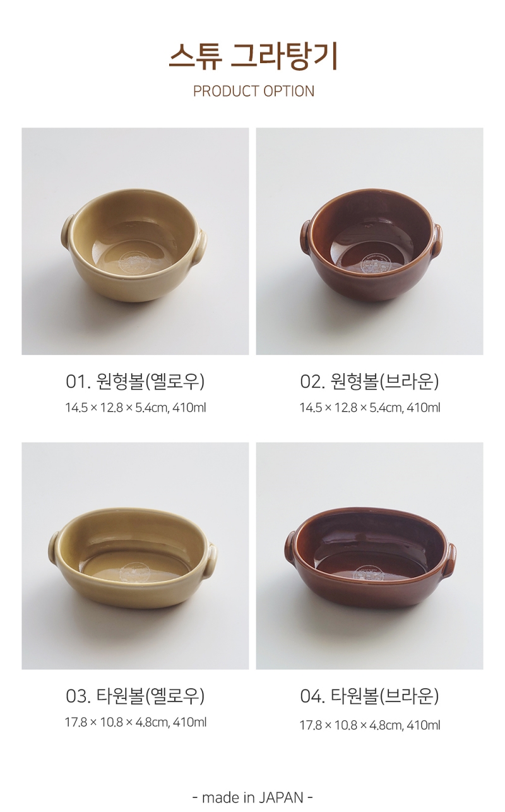Click the yellow round bowl photo
This screenshot has height=812, width=505.
(x=135, y=241)
